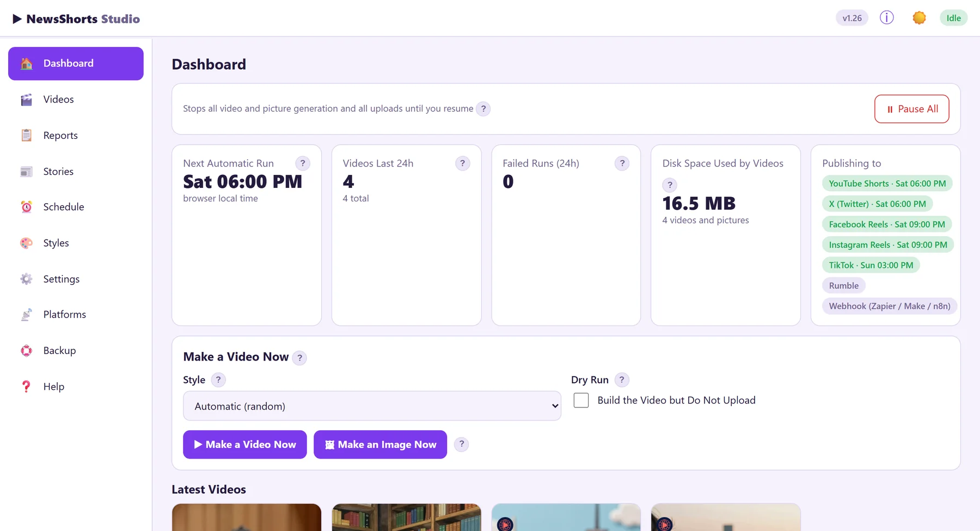Click the Styles palette icon
Image resolution: width=980 pixels, height=531 pixels.
click(x=26, y=243)
